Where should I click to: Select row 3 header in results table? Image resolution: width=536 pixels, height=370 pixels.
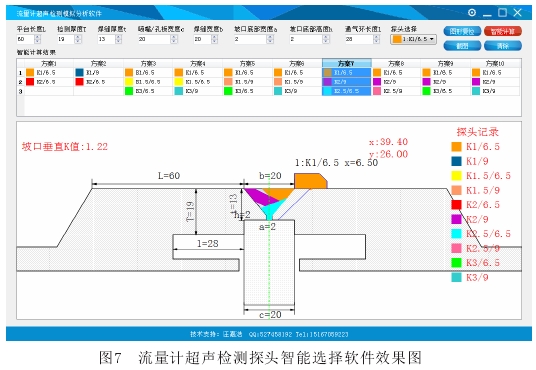coord(21,91)
